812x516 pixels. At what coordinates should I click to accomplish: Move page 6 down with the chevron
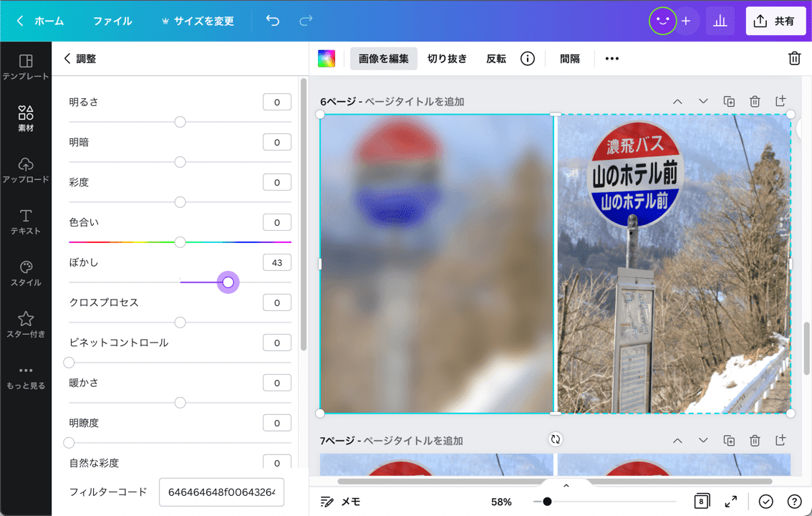(702, 101)
